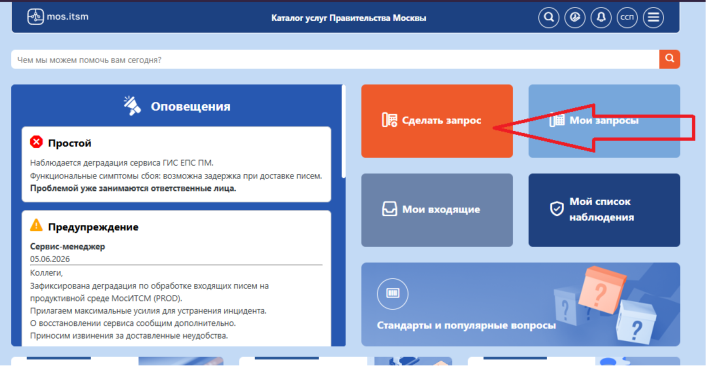Click the text "О восстановлении сервиса сообщим дополнительно."

(133, 323)
